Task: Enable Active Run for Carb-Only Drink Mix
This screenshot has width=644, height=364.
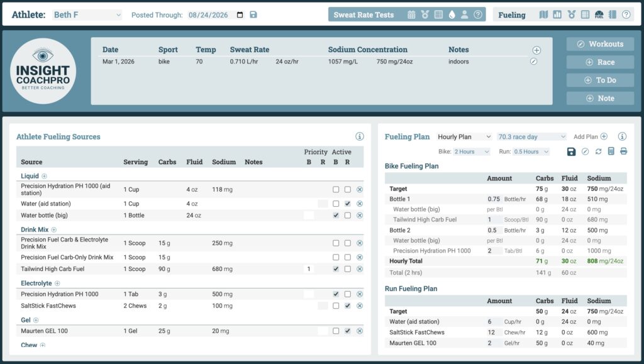Action: coord(348,257)
